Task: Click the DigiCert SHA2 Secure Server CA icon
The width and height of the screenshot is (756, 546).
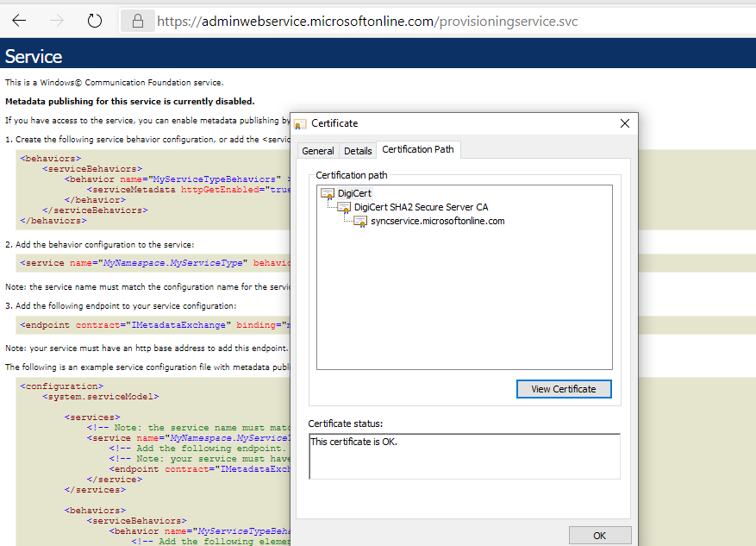Action: tap(344, 208)
